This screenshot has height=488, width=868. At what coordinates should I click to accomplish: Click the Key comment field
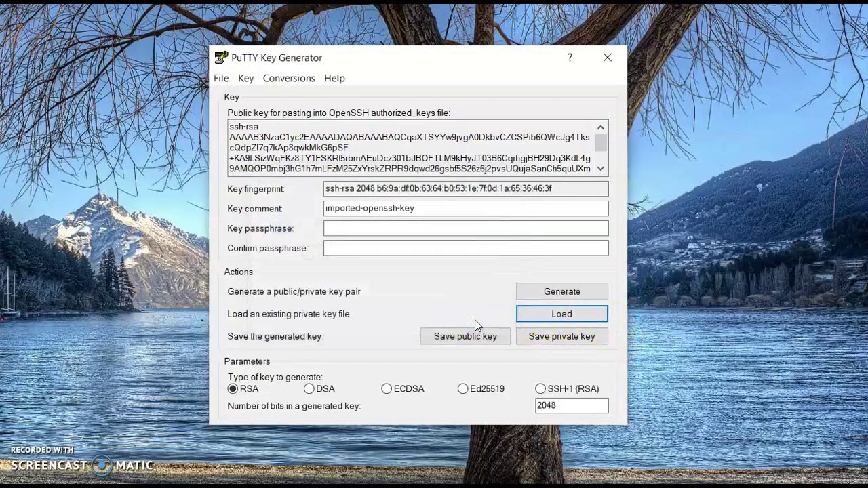pos(466,209)
